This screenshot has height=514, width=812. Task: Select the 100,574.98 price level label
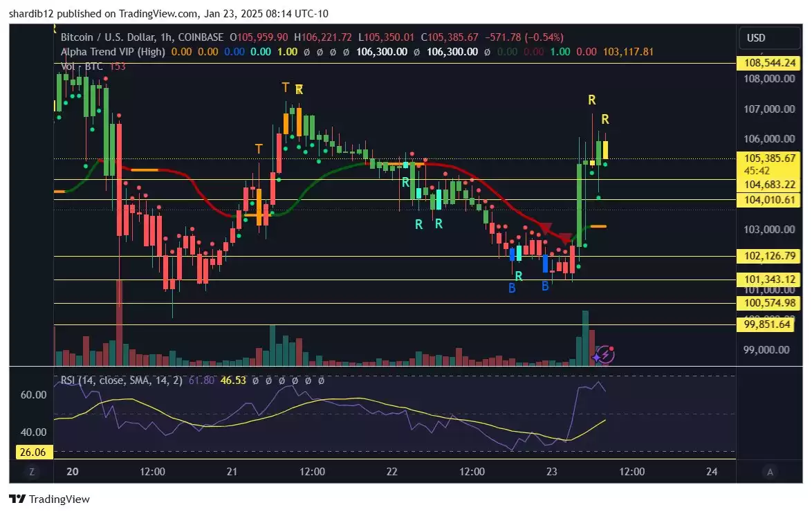pos(770,303)
